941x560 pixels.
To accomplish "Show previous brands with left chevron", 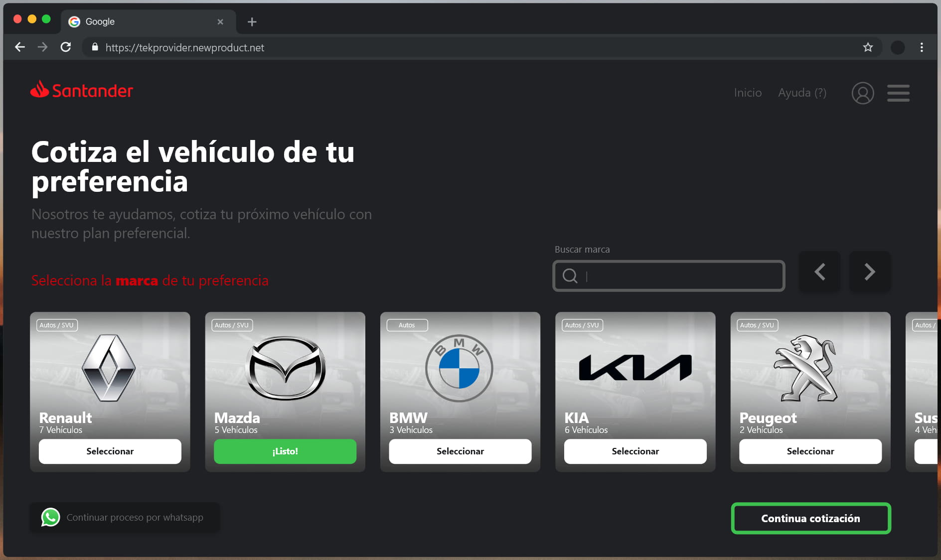I will click(x=819, y=272).
